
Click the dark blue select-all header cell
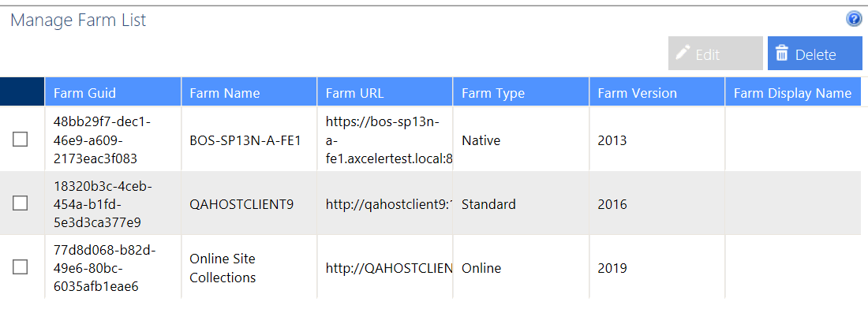(22, 91)
